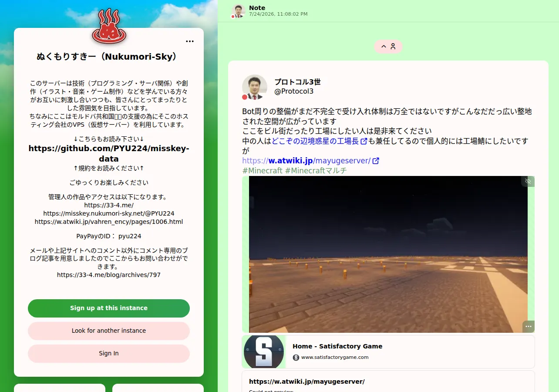Sign up at this instance
Screen dimensions: 559x392
click(109, 308)
